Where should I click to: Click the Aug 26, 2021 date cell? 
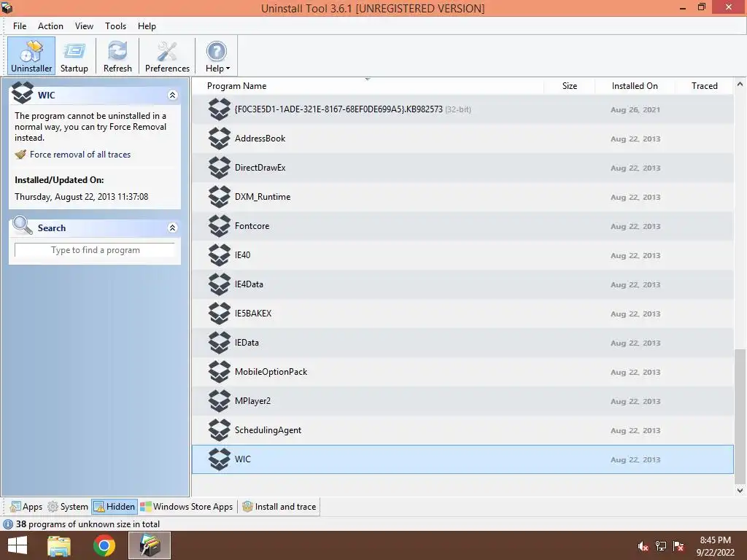tap(635, 109)
